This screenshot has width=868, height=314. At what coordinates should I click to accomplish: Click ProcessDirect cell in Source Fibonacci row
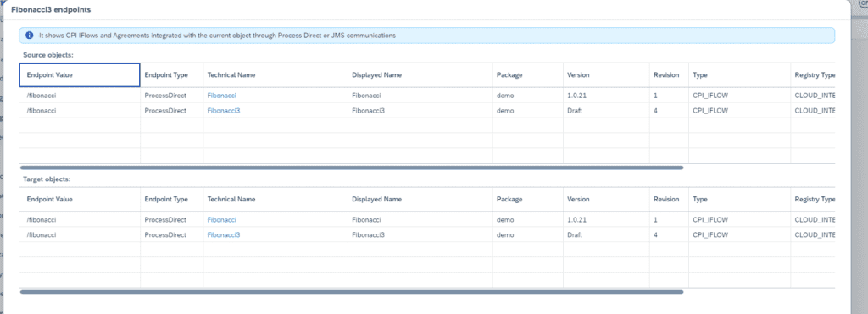point(171,95)
